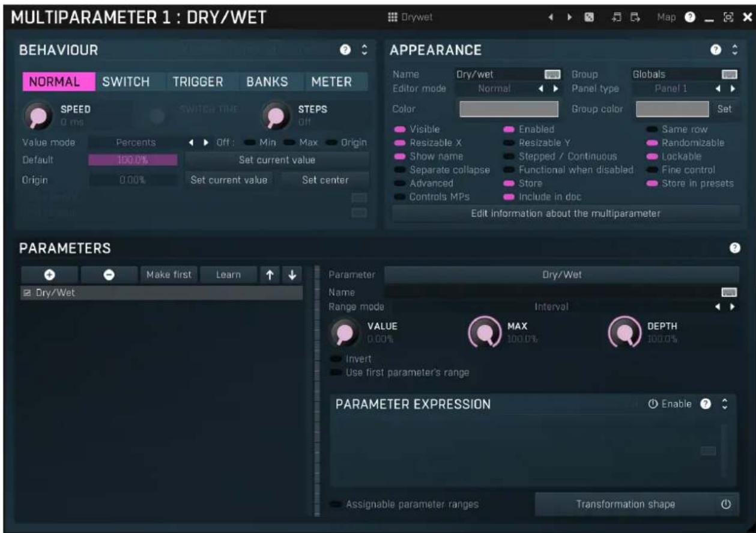Open the Drywet presets grid
This screenshot has width=756, height=533.
click(x=411, y=17)
